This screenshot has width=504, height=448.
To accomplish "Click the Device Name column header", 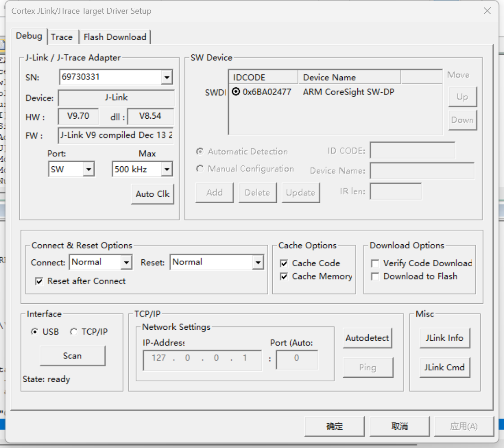I will [x=350, y=77].
